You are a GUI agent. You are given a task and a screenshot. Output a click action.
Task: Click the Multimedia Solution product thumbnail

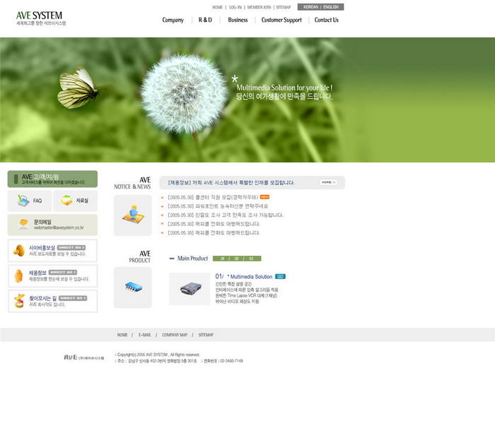coord(189,288)
